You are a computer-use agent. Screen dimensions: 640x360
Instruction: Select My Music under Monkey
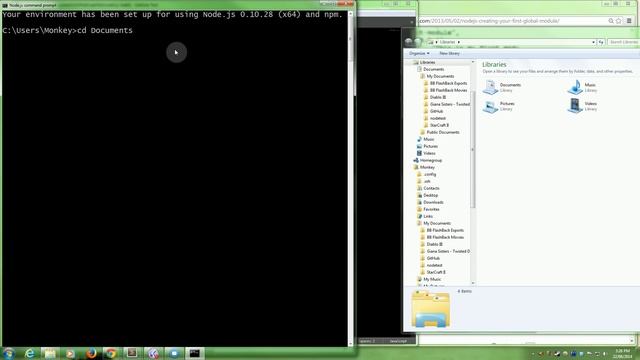point(432,279)
